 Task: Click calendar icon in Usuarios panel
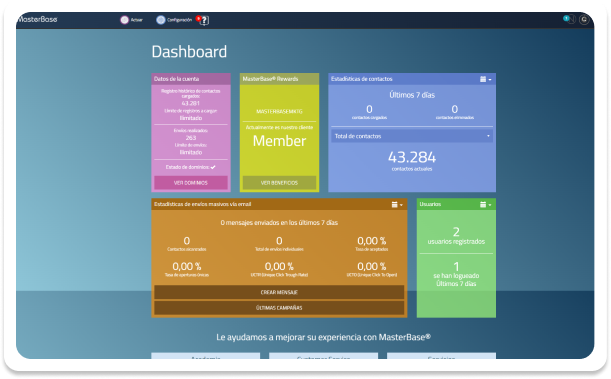point(483,204)
